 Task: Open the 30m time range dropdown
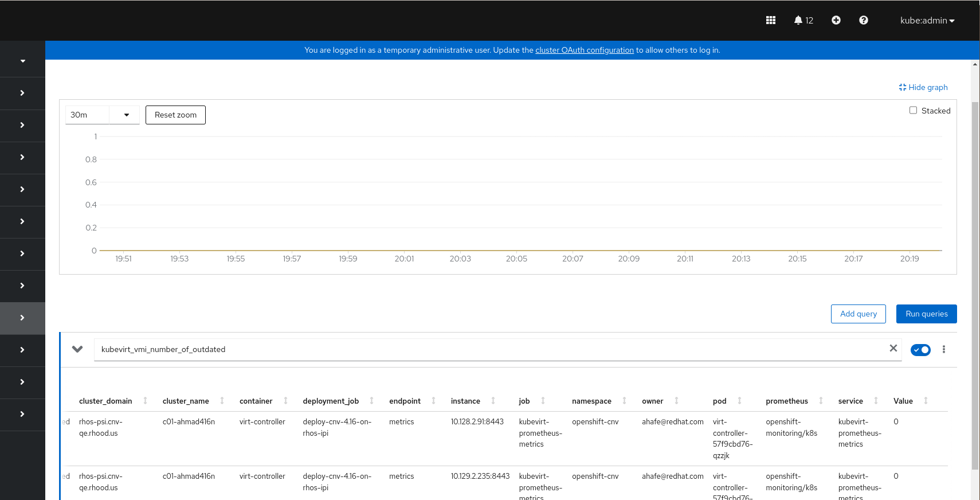point(103,115)
